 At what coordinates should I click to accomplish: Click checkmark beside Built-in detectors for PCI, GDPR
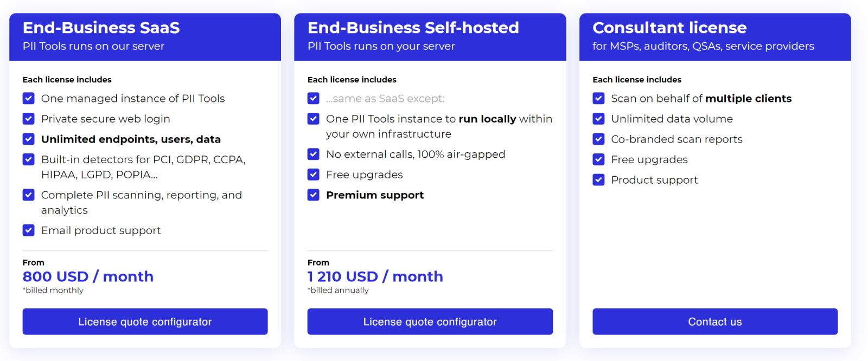coord(29,159)
